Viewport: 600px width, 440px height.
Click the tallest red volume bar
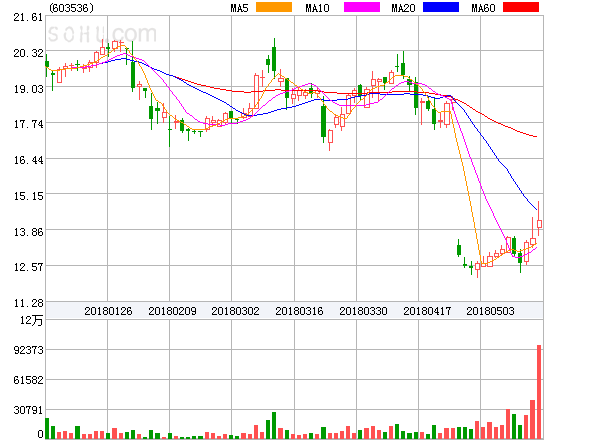click(539, 392)
